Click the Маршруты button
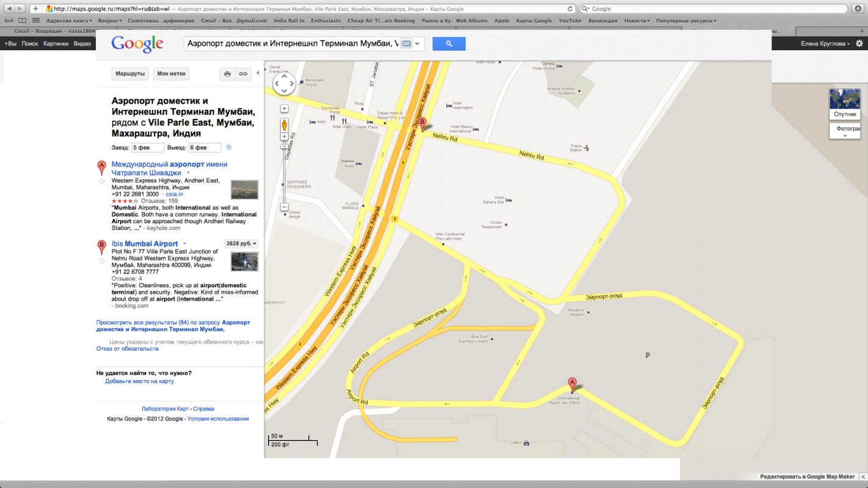Image resolution: width=868 pixels, height=488 pixels. pos(129,74)
